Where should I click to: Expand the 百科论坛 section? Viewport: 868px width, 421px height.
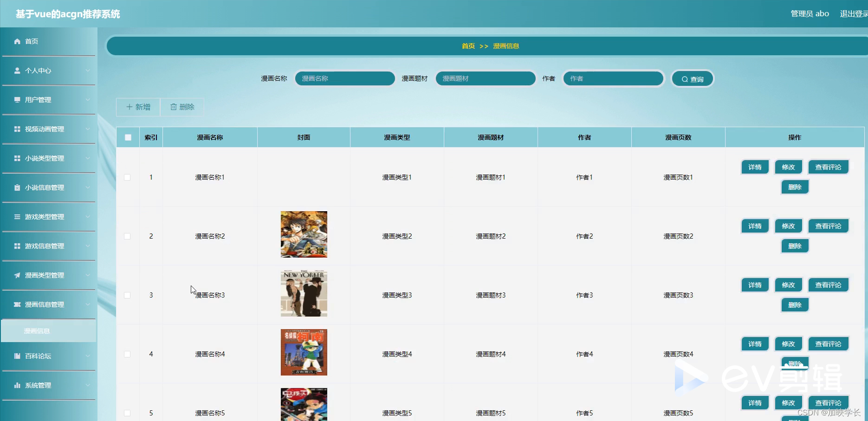click(89, 356)
